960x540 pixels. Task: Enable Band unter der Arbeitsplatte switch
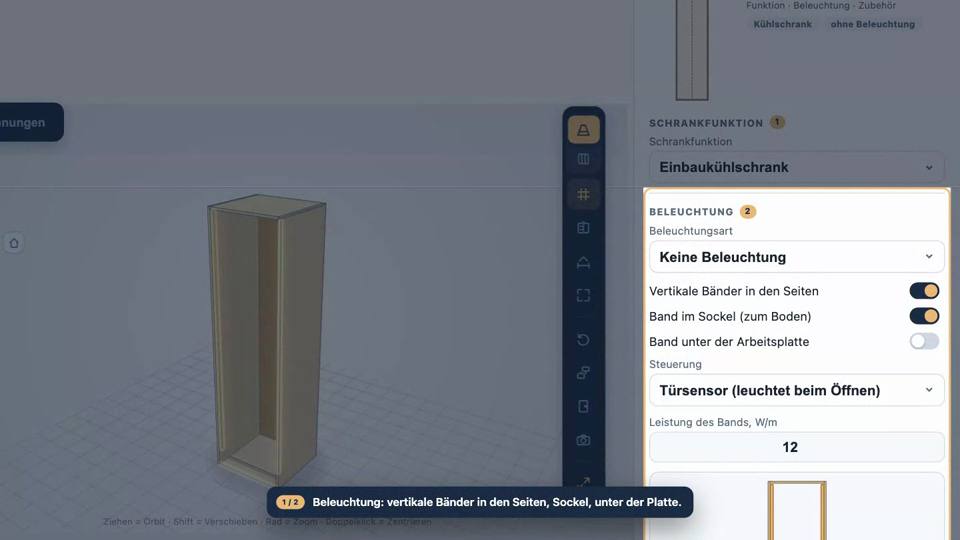pos(924,341)
